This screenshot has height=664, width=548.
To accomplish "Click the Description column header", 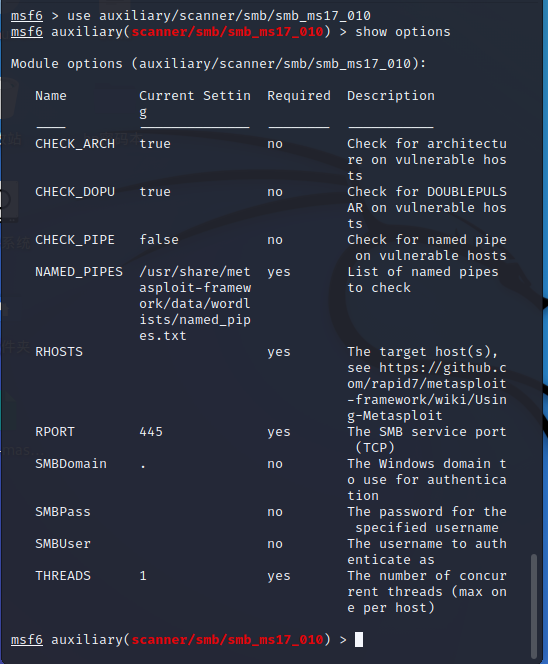I will (391, 96).
